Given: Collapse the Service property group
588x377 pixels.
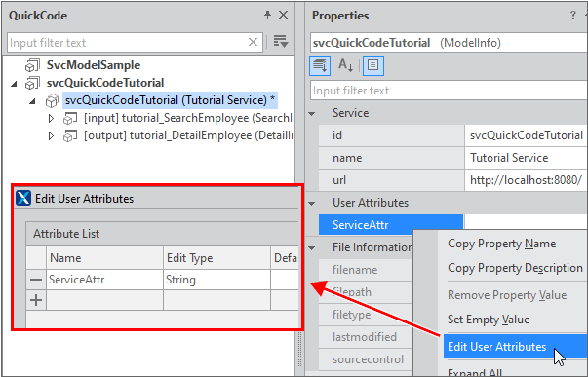Looking at the screenshot, I should [x=312, y=114].
